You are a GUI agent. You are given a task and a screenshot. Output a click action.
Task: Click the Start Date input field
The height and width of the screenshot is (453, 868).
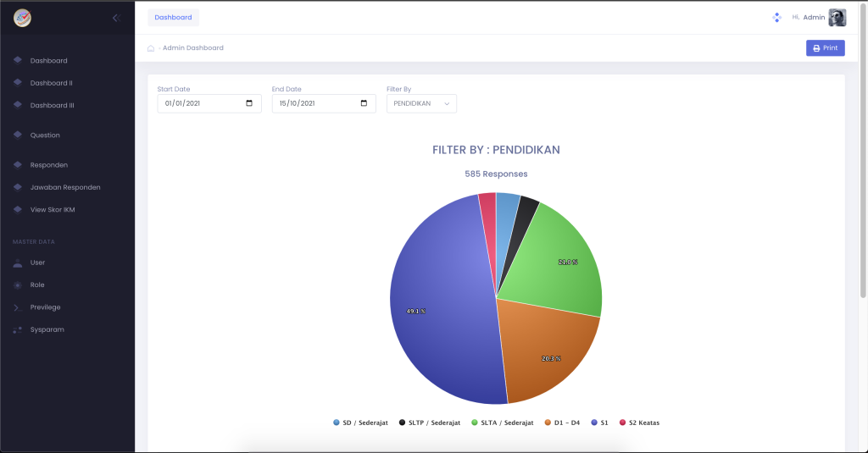(209, 103)
